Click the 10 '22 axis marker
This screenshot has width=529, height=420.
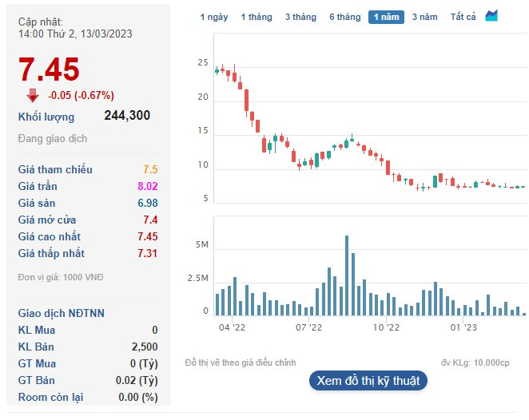coord(386,327)
